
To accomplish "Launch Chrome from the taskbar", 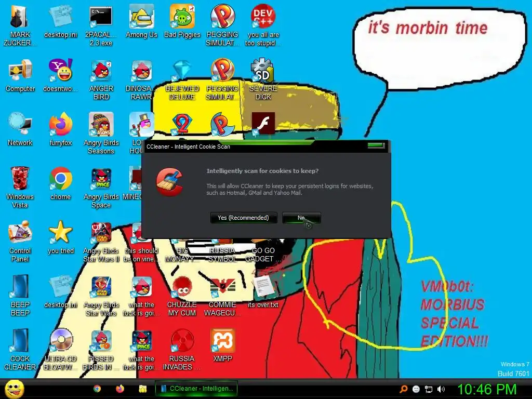I will pyautogui.click(x=97, y=389).
